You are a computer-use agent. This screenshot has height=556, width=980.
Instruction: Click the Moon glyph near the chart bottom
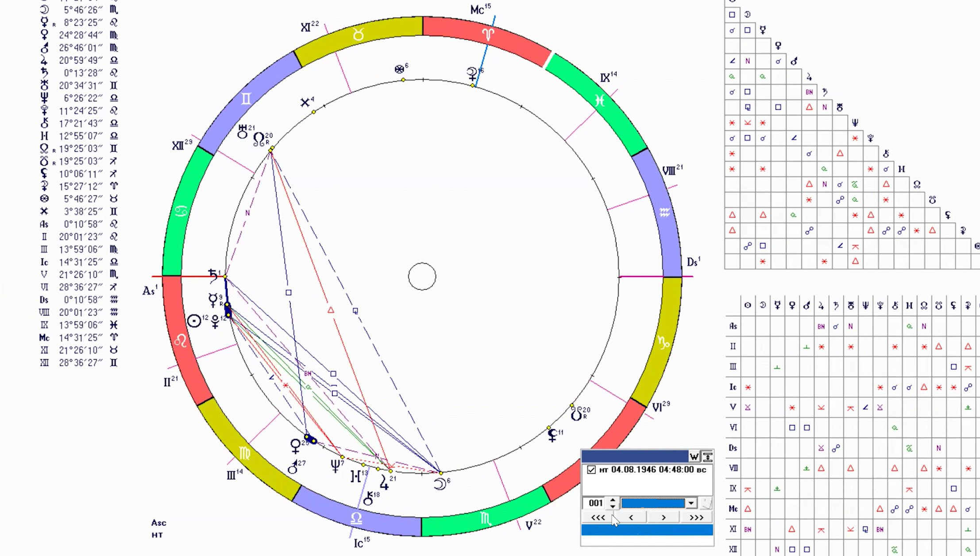point(439,485)
